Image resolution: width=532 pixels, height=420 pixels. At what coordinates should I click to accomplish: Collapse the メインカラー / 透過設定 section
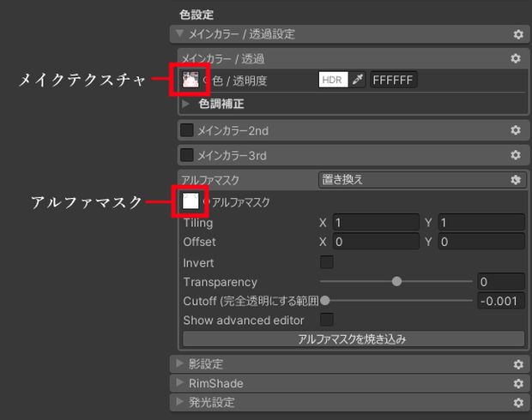180,33
